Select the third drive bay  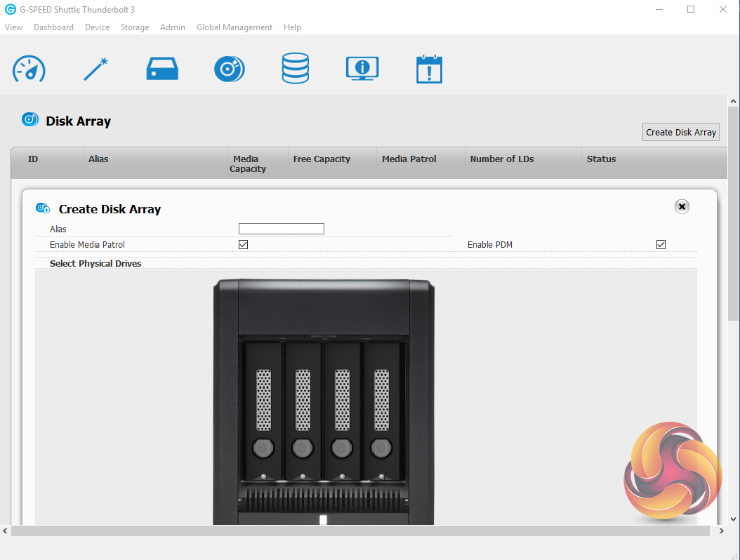[342, 411]
